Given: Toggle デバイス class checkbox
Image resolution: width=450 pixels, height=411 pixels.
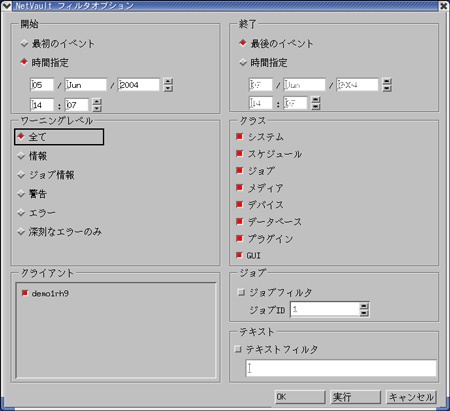Looking at the screenshot, I should click(239, 204).
